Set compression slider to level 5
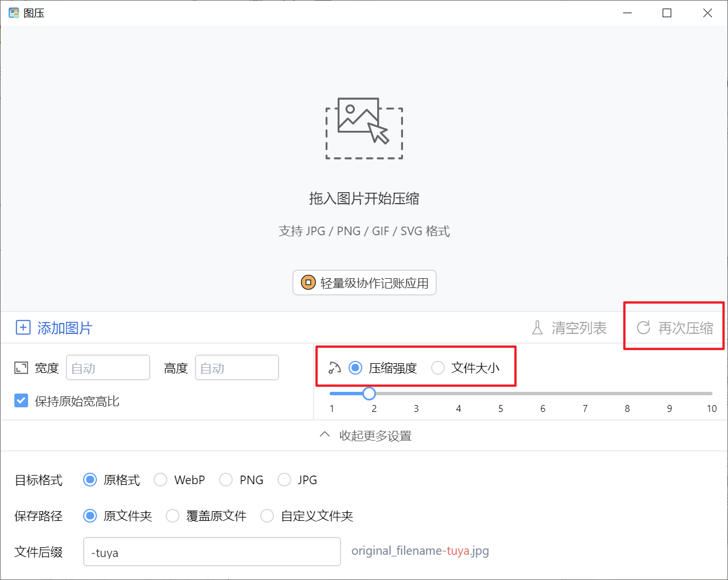 pyautogui.click(x=500, y=394)
